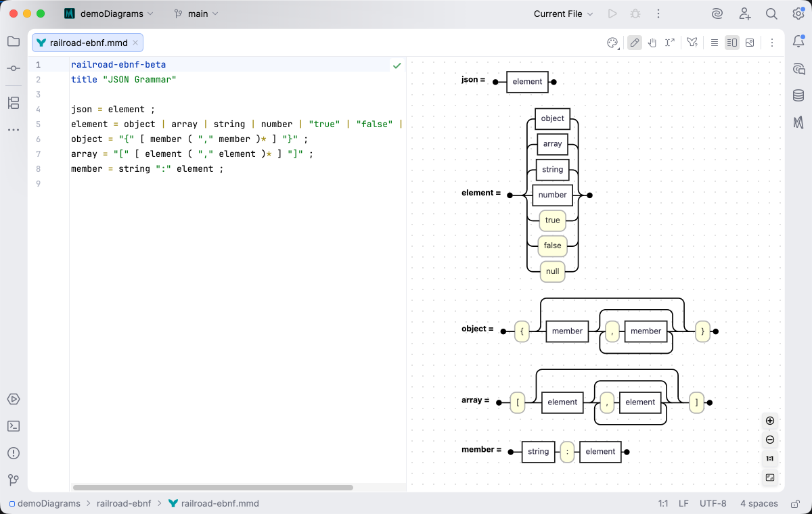This screenshot has height=514, width=812.
Task: Zoom out on diagram preview
Action: (x=770, y=440)
